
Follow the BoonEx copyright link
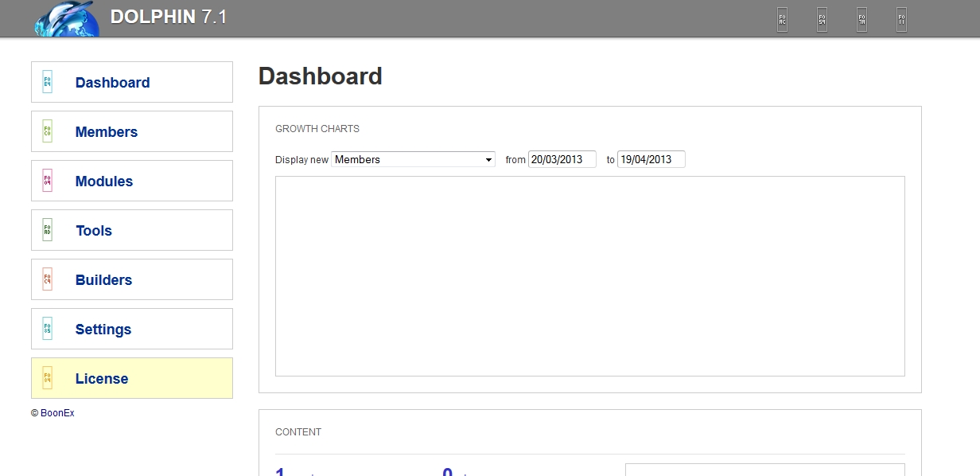click(x=57, y=413)
